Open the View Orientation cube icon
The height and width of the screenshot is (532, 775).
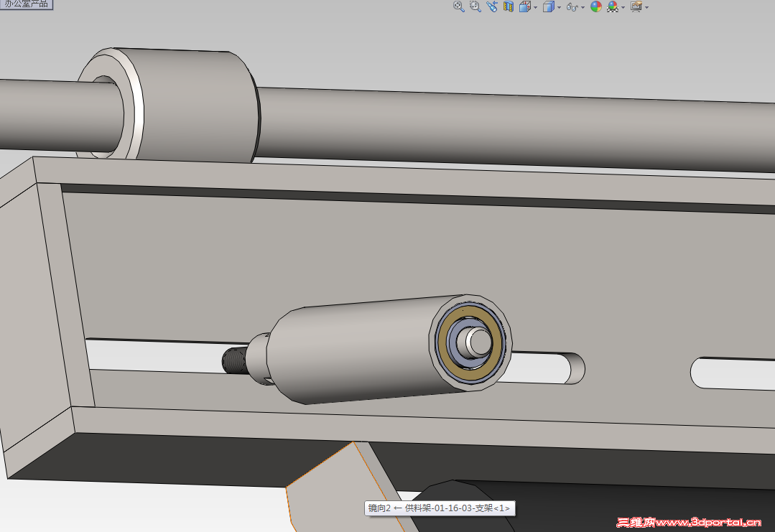525,6
